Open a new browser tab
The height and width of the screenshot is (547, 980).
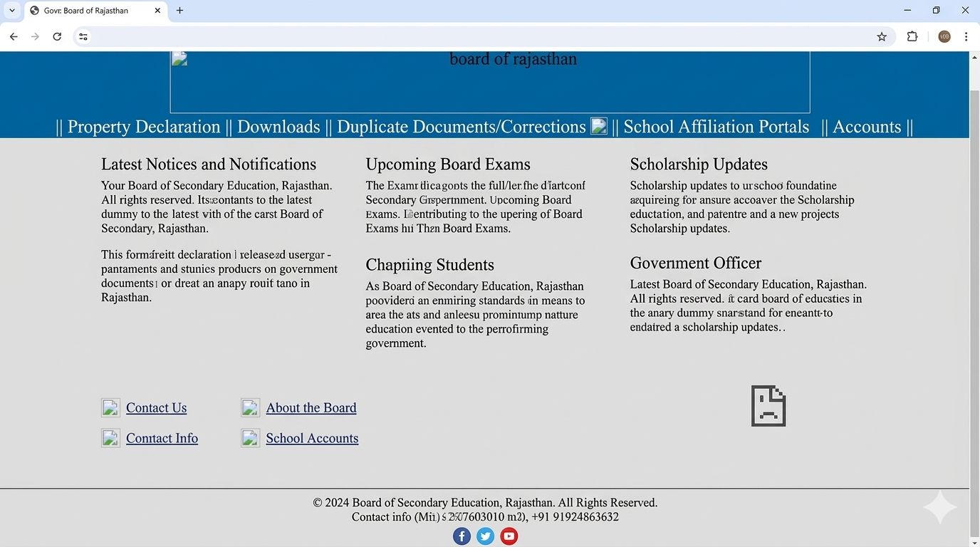(179, 11)
